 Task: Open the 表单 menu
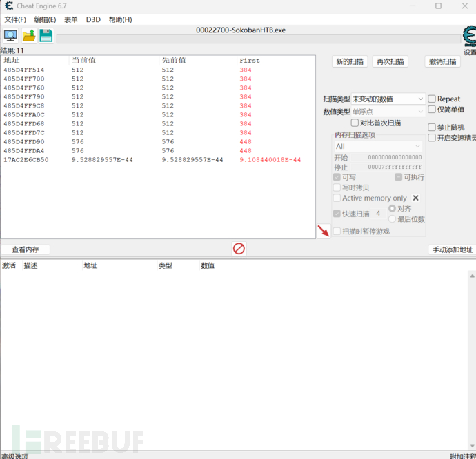coord(71,20)
